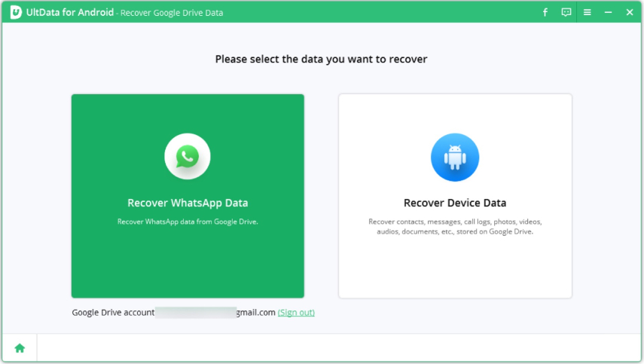Viewport: 644px width, 364px height.
Task: Go to the Home screen icon
Action: click(x=20, y=347)
